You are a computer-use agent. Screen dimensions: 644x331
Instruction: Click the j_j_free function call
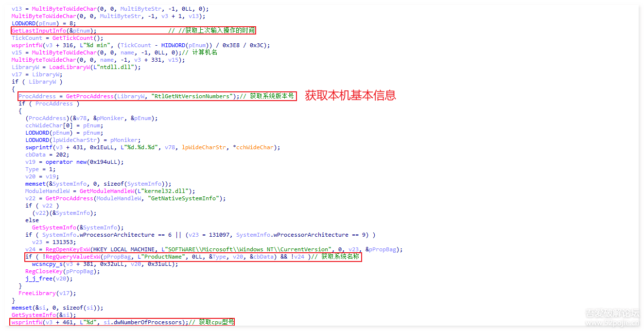pyautogui.click(x=39, y=279)
